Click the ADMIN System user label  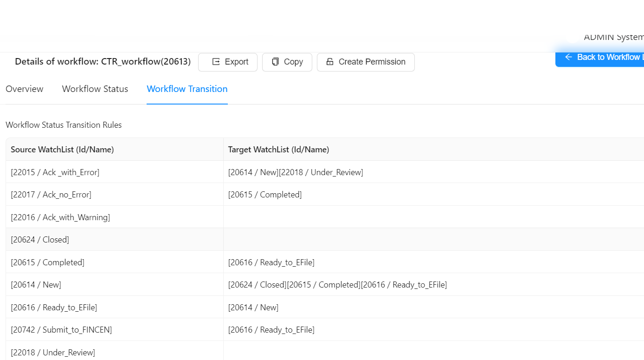tap(613, 37)
